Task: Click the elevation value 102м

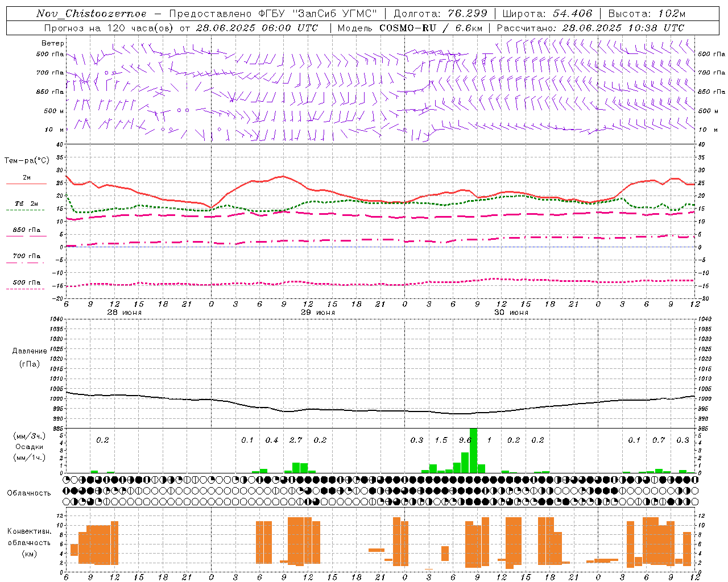Action: (671, 14)
